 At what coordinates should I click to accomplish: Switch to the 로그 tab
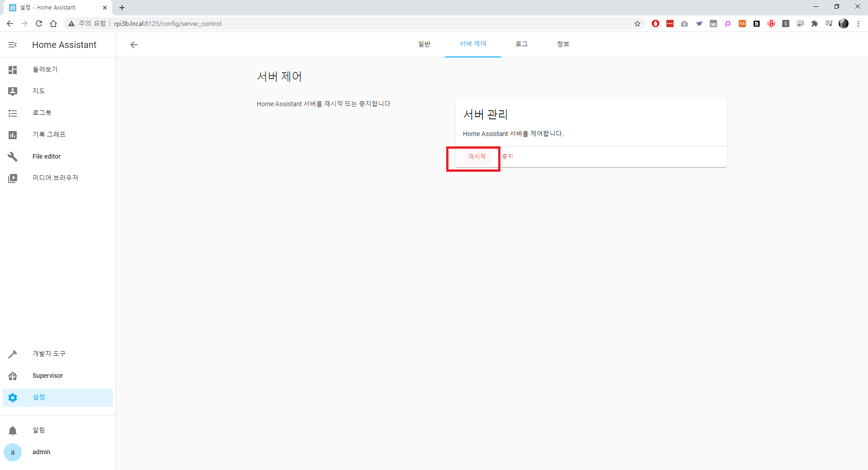click(522, 44)
